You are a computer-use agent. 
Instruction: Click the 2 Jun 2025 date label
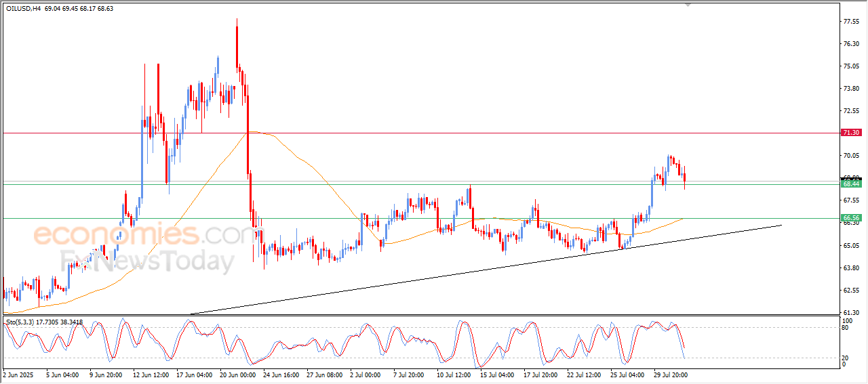18,374
